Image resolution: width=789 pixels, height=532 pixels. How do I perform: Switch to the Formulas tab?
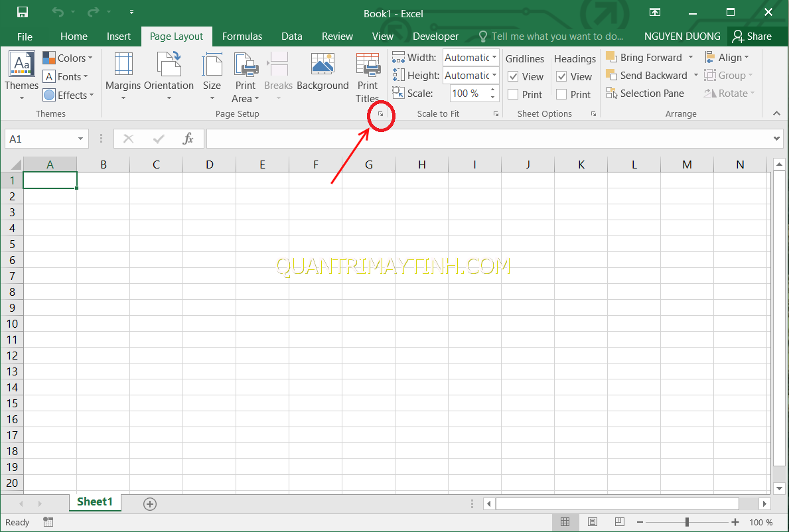coord(242,36)
